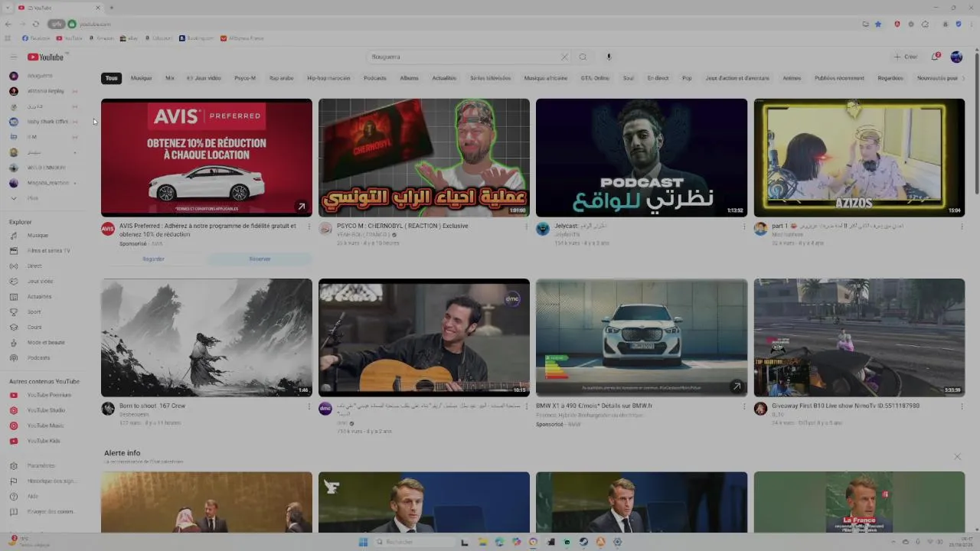
Task: Select the Psyco-M filter chip
Action: click(245, 78)
